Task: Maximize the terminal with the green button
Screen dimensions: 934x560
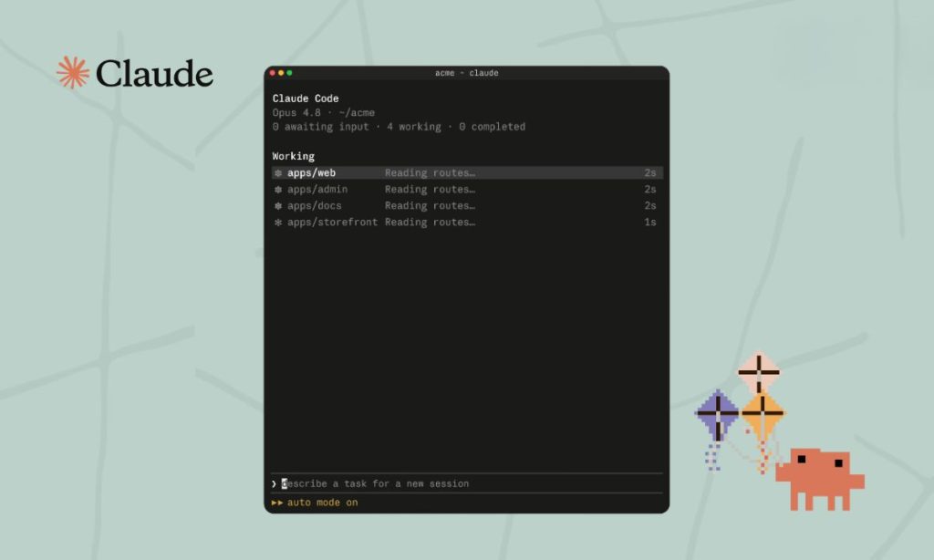Action: tap(289, 73)
